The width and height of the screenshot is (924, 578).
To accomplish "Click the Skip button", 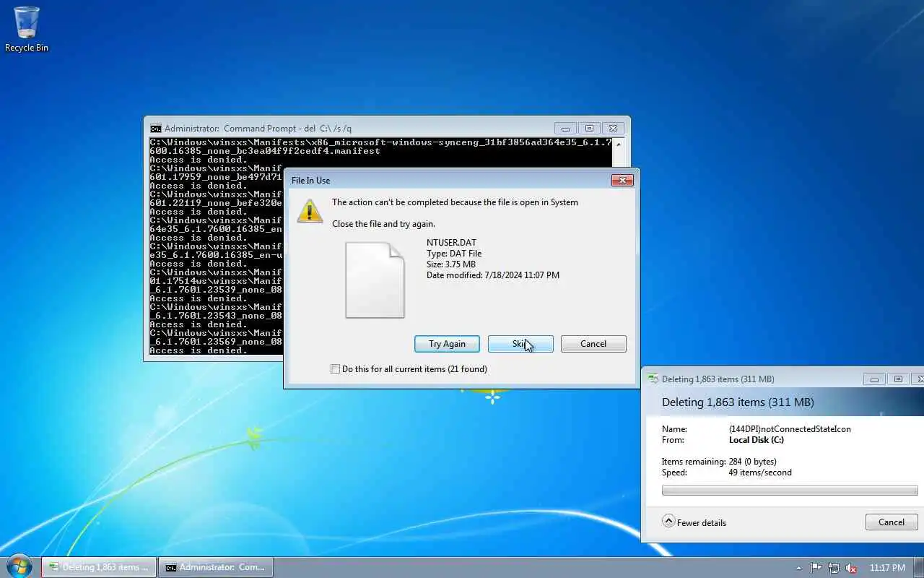I will click(520, 344).
